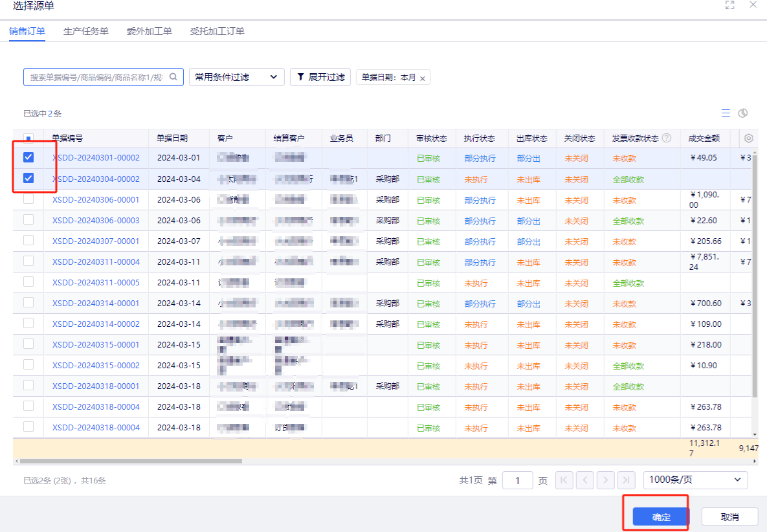Tick checkbox for XSDD-20240306-00001 row
Image resolution: width=767 pixels, height=532 pixels.
[x=28, y=199]
